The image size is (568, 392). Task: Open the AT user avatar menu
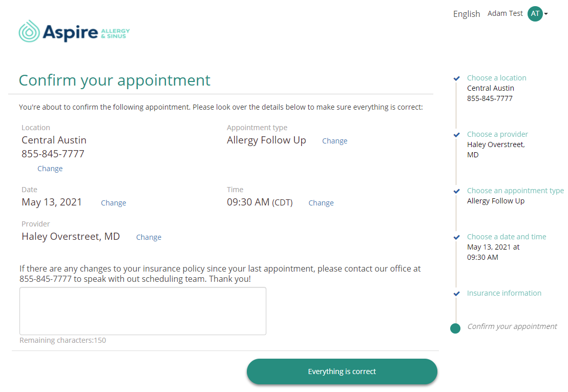point(535,14)
